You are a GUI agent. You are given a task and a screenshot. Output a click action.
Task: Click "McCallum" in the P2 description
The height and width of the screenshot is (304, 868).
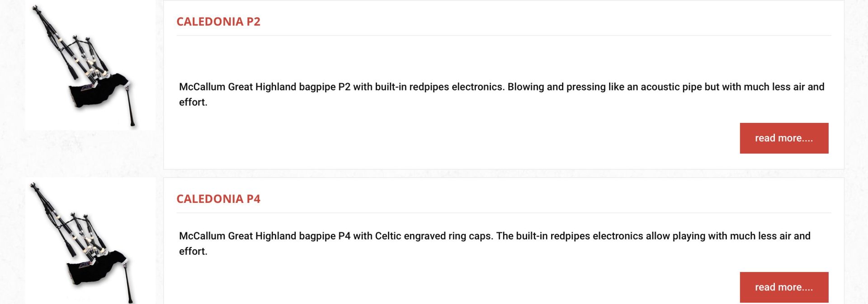click(202, 87)
